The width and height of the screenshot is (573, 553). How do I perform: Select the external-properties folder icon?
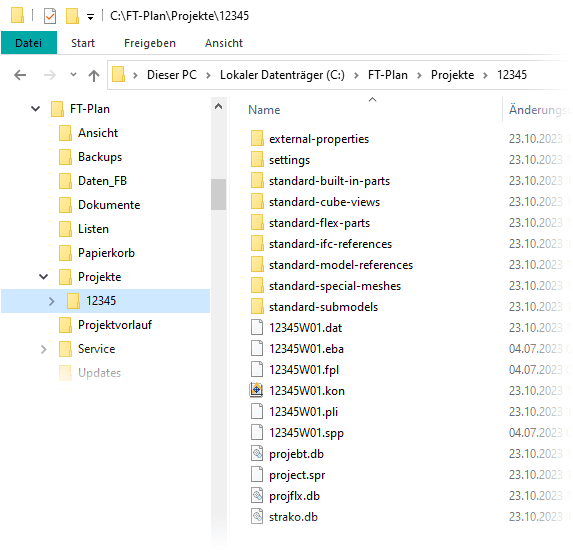click(257, 139)
